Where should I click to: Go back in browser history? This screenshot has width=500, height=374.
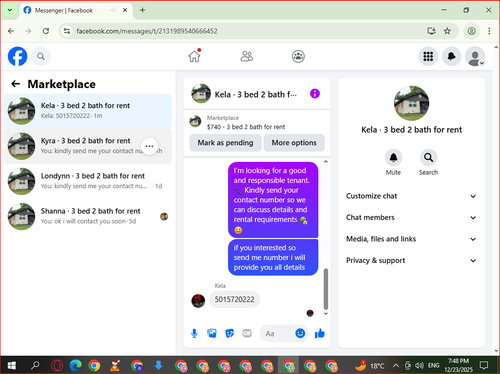click(11, 31)
